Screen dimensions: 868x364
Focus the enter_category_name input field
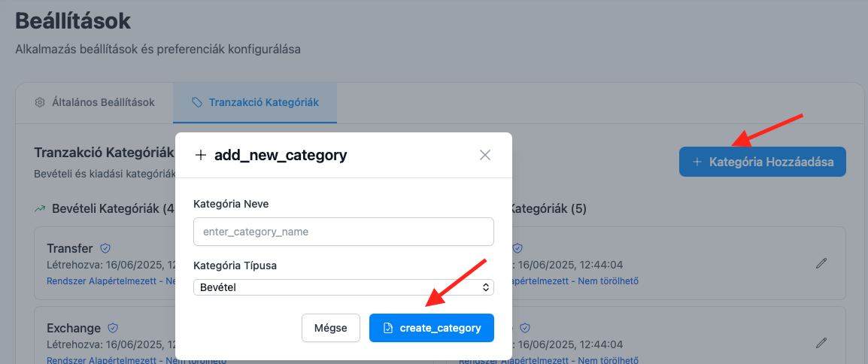coord(343,232)
